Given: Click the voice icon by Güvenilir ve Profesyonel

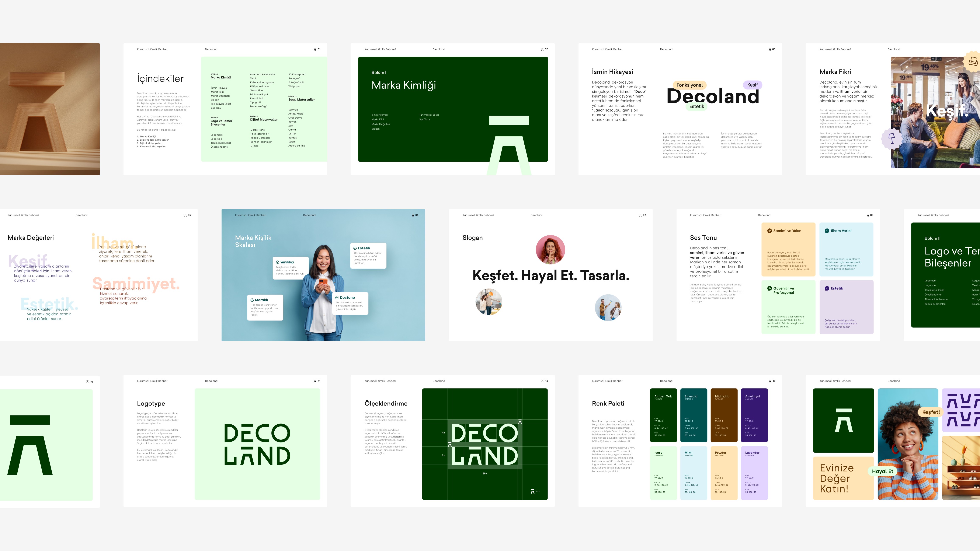Looking at the screenshot, I should 769,289.
